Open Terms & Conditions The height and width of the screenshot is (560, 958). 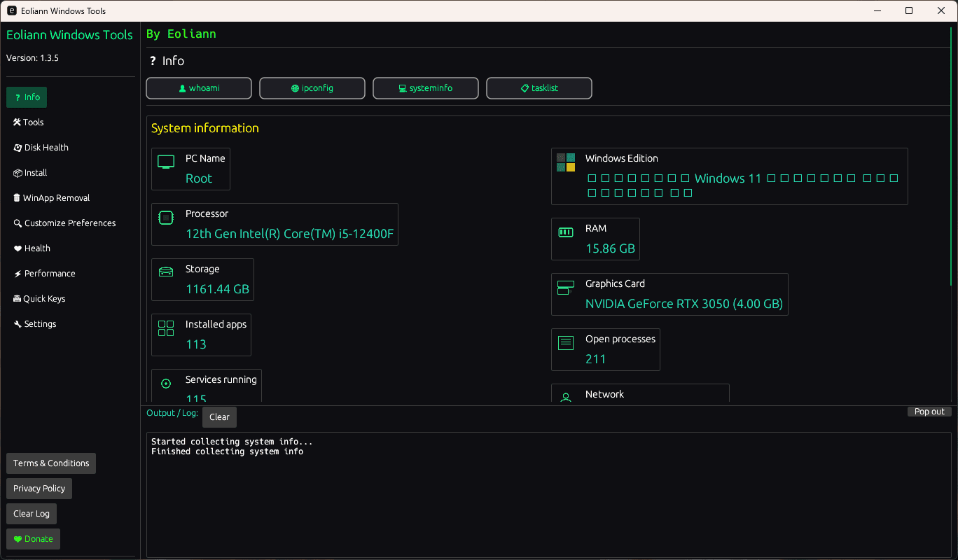(51, 463)
